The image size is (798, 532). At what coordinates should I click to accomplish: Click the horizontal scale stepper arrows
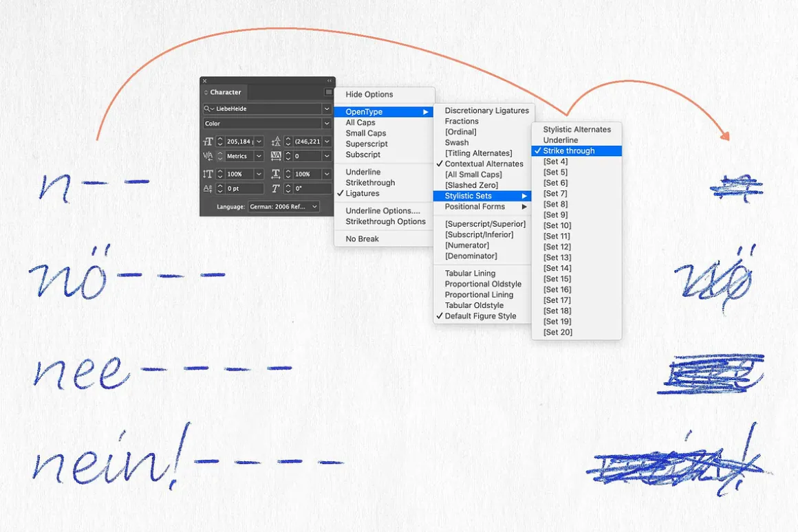tap(288, 174)
